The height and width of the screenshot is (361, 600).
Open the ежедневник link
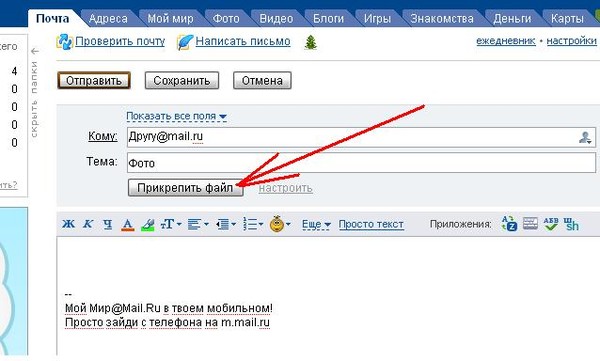tap(505, 41)
